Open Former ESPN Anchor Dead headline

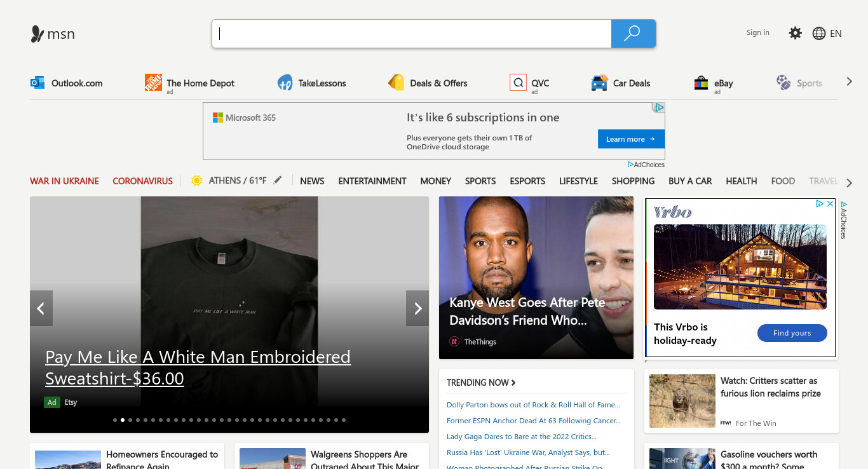[x=534, y=421]
